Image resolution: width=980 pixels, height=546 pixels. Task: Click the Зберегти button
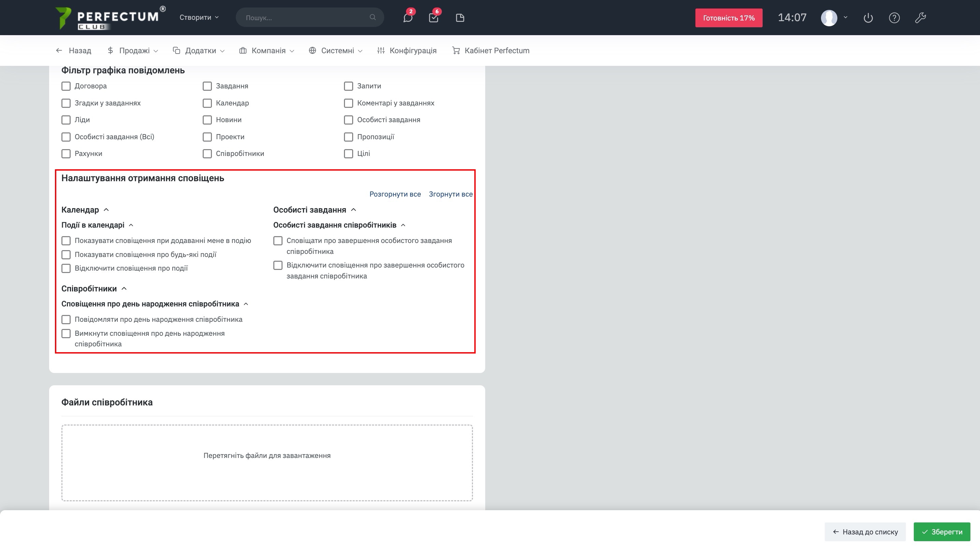click(941, 532)
